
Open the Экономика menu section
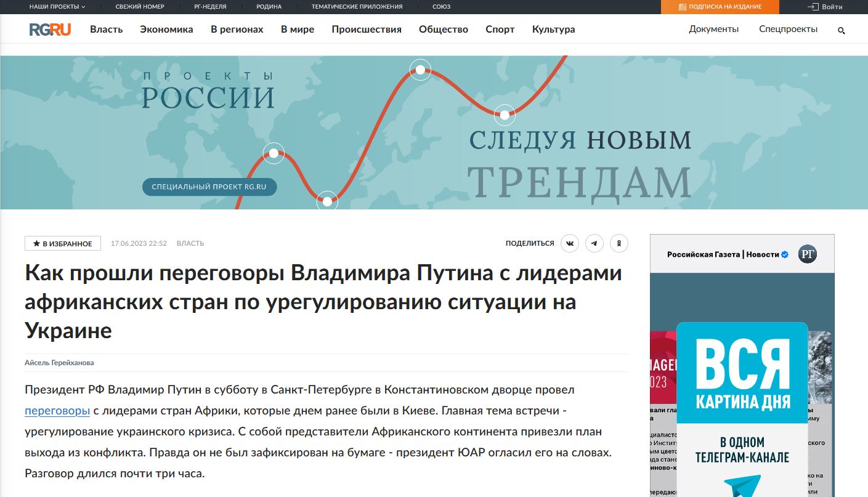point(166,29)
